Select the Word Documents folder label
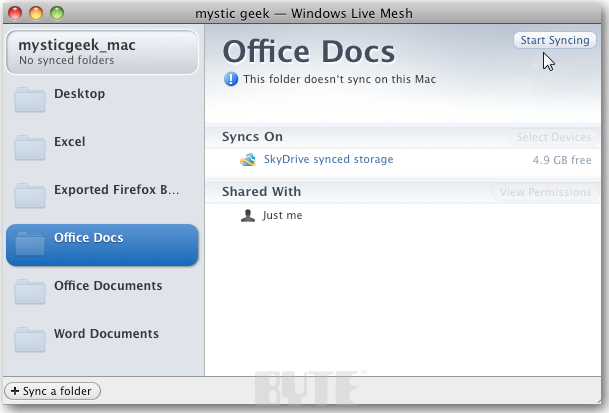The image size is (609, 413). point(106,334)
